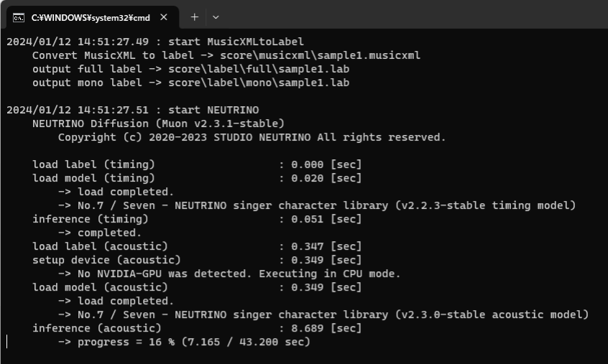
Task: Click the inference (timing) 0.051 sec line
Action: tap(197, 219)
